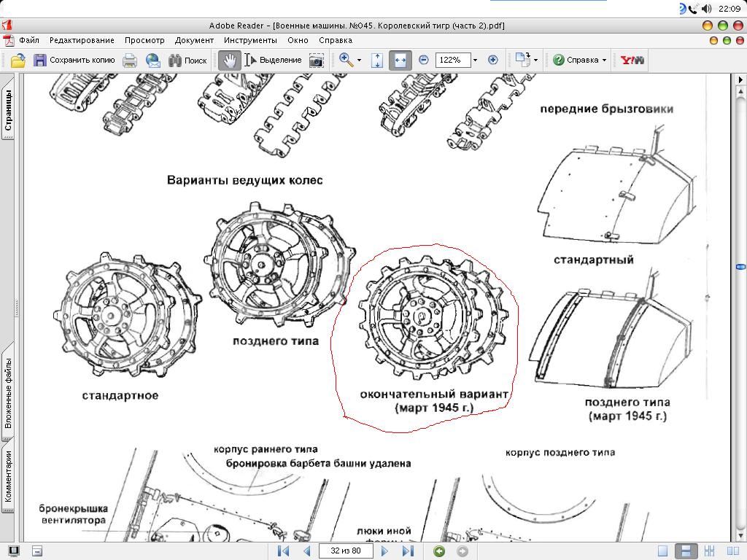Click the Search (Поиск) label
Screen dimensions: 747x560
tap(196, 61)
